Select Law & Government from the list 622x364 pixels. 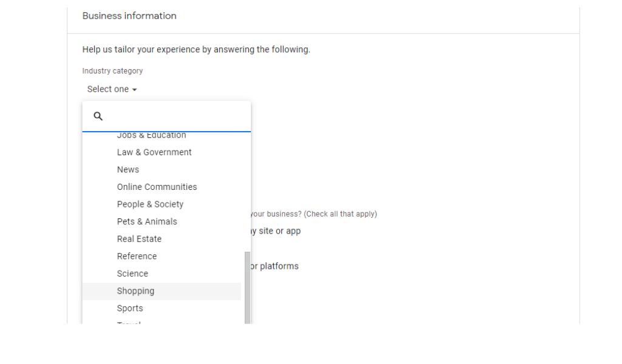click(154, 152)
